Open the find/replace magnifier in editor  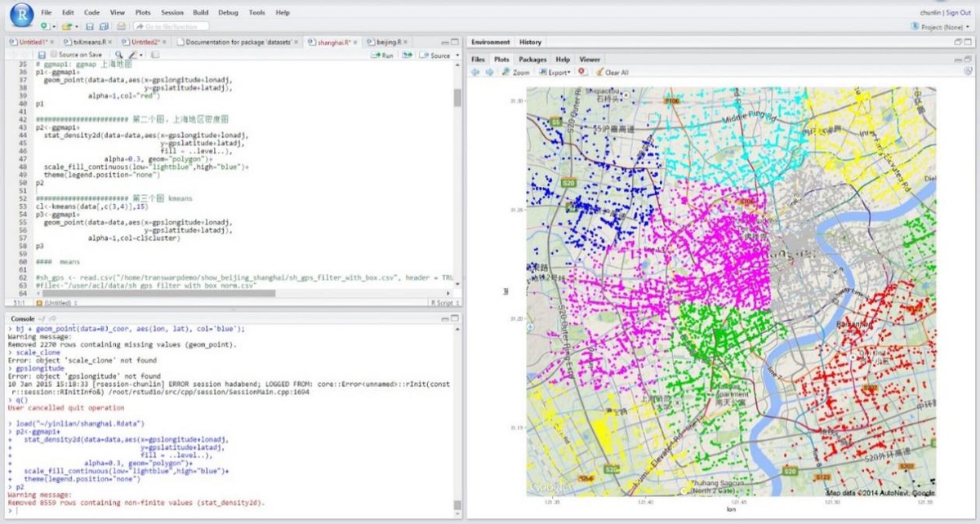pos(118,55)
